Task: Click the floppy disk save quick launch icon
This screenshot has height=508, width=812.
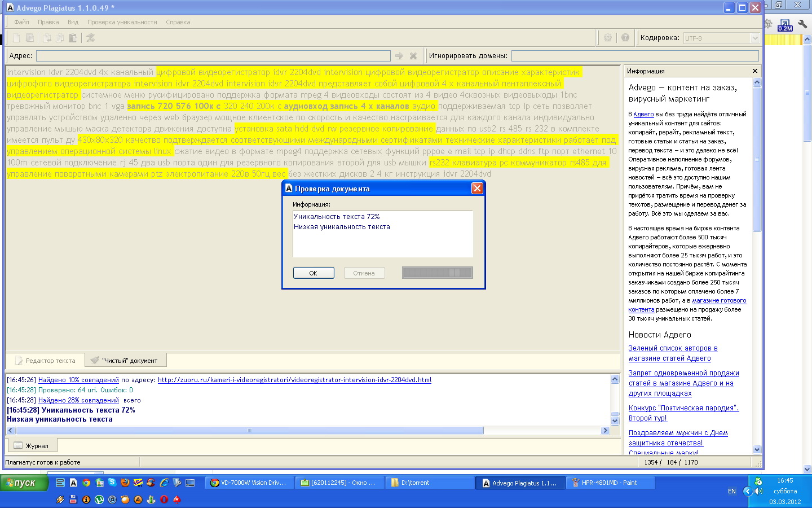Action: point(73,500)
